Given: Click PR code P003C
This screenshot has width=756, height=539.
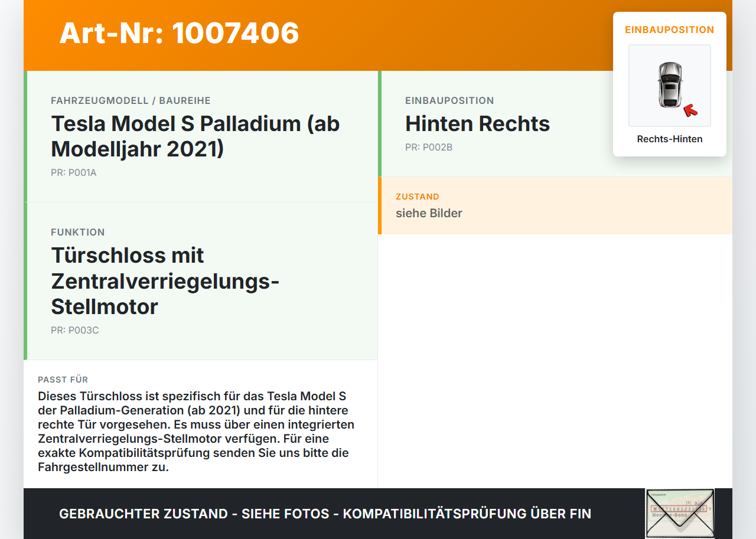Looking at the screenshot, I should [75, 330].
